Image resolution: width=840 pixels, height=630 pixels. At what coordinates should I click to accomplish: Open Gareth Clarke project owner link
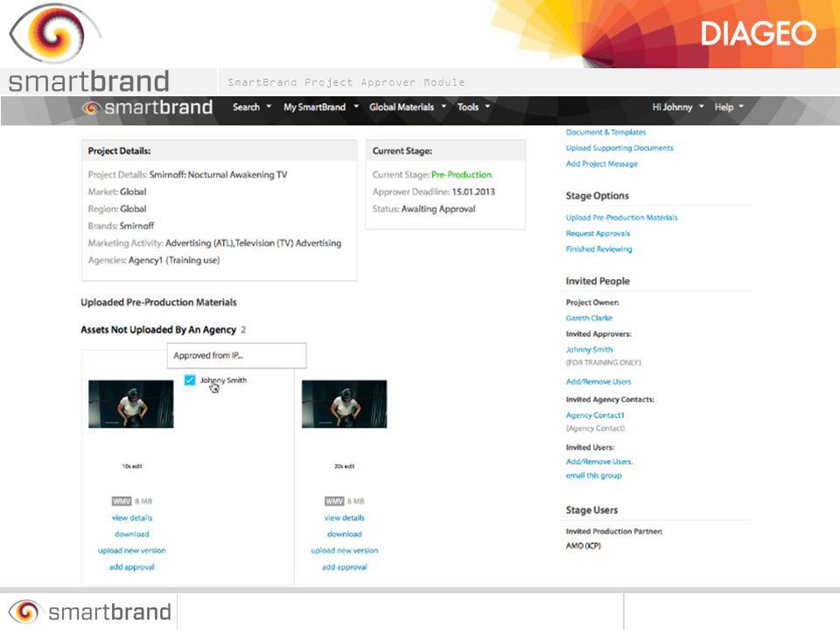(x=589, y=318)
